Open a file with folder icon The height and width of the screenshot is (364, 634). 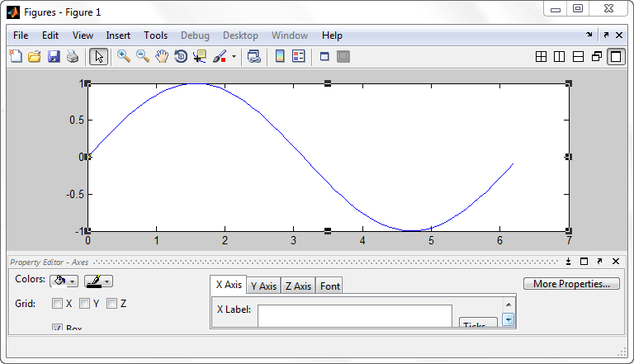35,57
